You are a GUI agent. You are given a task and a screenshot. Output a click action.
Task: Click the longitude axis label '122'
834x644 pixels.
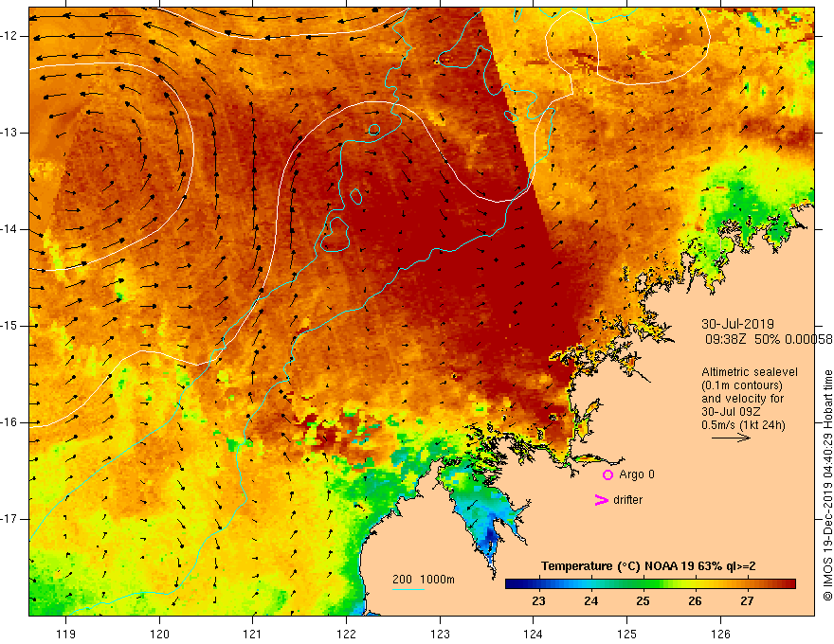pyautogui.click(x=346, y=634)
